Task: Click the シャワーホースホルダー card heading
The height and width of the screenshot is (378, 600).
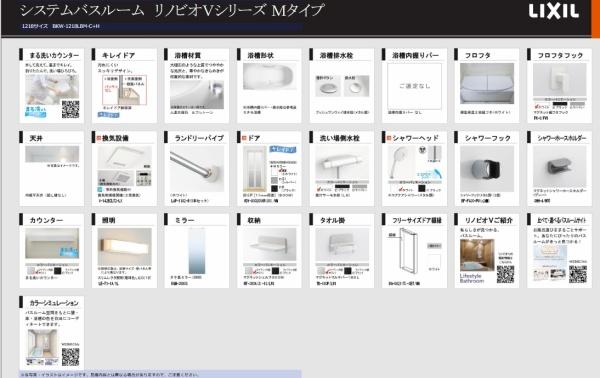Action: pos(561,138)
